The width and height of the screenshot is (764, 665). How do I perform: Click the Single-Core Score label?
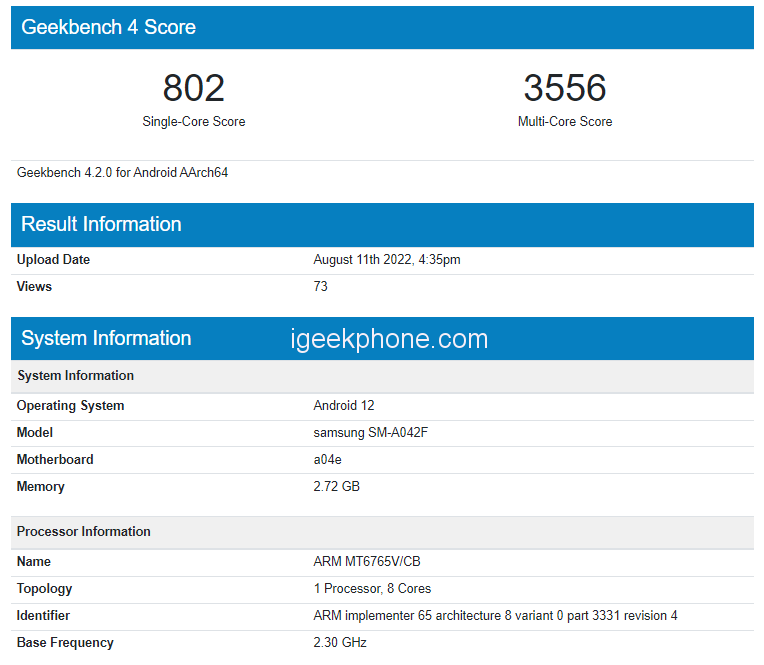[194, 122]
